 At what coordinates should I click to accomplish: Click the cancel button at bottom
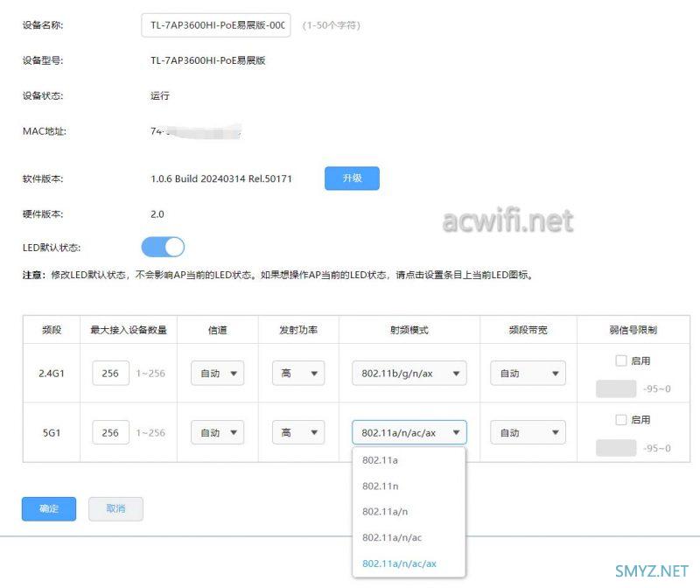115,509
